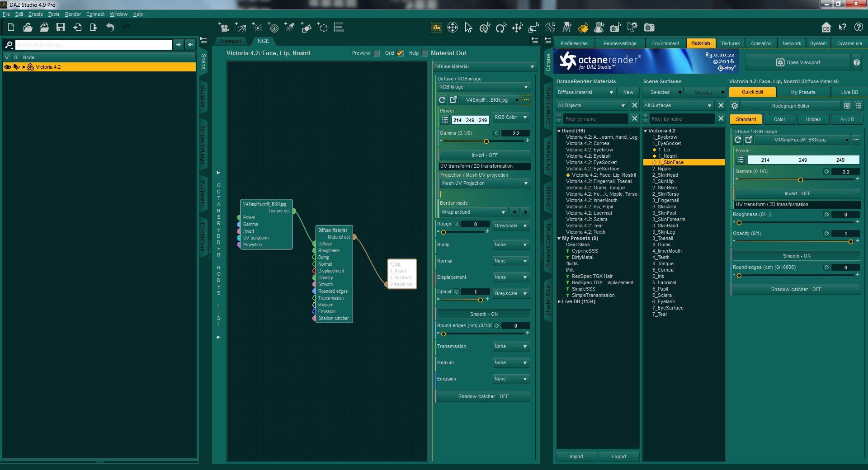Click the Import button

tap(576, 456)
